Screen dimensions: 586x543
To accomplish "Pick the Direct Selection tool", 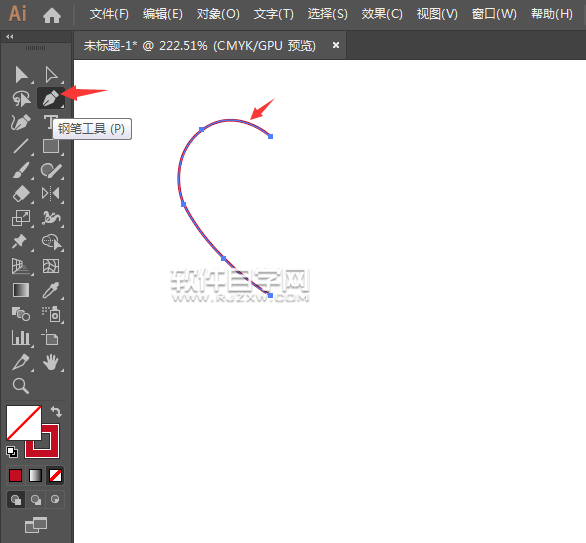I will [51, 74].
